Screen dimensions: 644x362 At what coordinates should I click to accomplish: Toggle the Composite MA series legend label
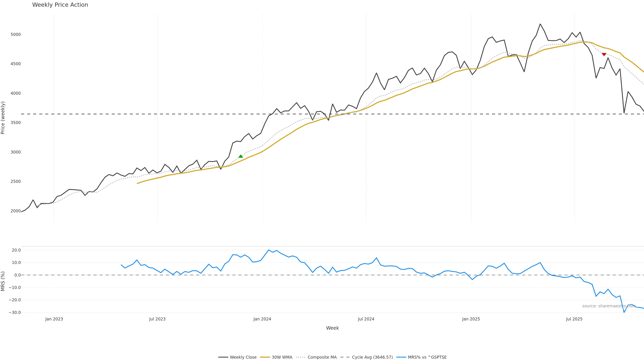pos(322,357)
